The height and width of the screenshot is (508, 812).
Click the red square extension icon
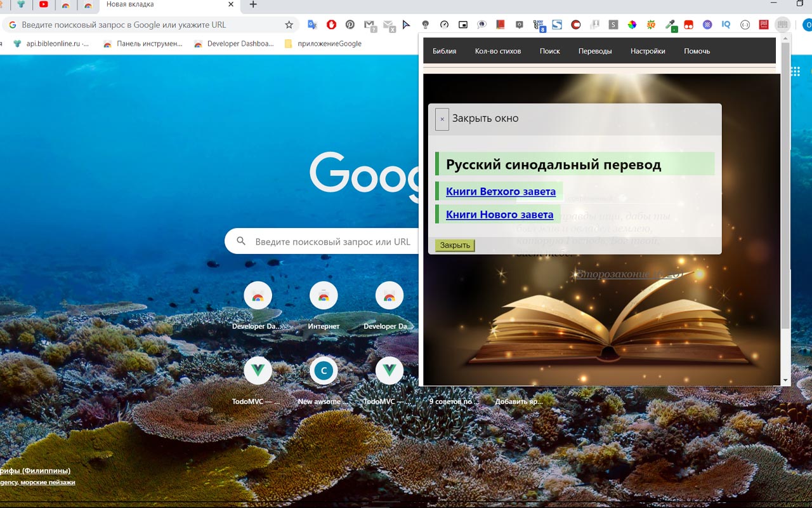pos(764,25)
